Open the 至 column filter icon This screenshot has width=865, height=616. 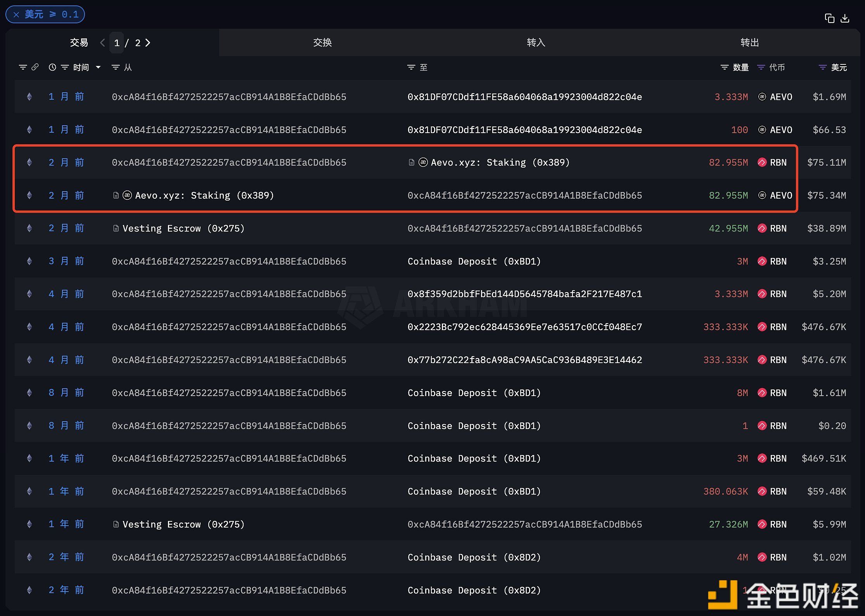click(x=411, y=67)
